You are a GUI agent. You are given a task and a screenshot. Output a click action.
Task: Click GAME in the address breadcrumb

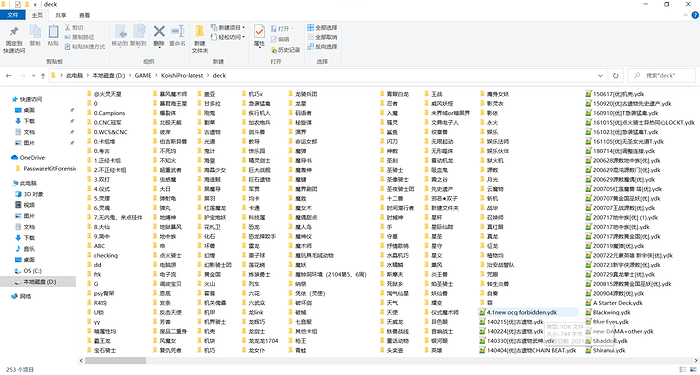pos(143,75)
